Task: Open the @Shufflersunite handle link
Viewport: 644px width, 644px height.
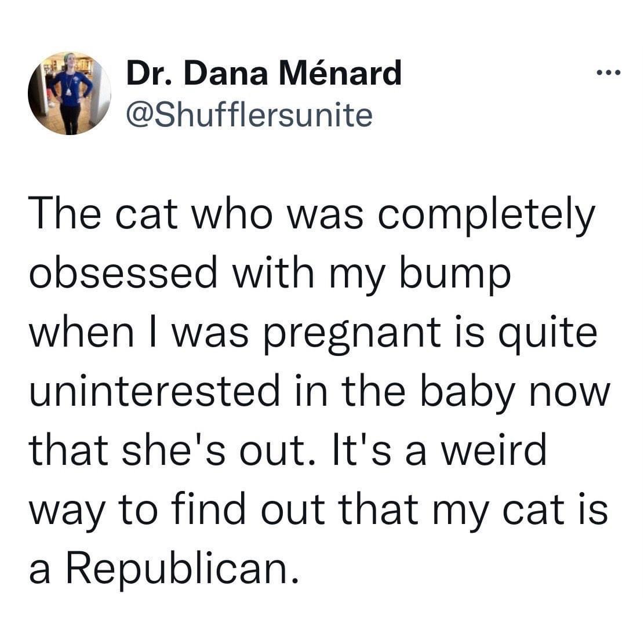Action: (x=249, y=115)
